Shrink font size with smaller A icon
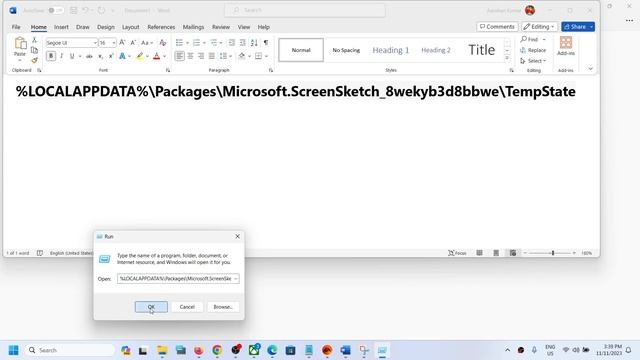The width and height of the screenshot is (640, 360). pyautogui.click(x=133, y=42)
